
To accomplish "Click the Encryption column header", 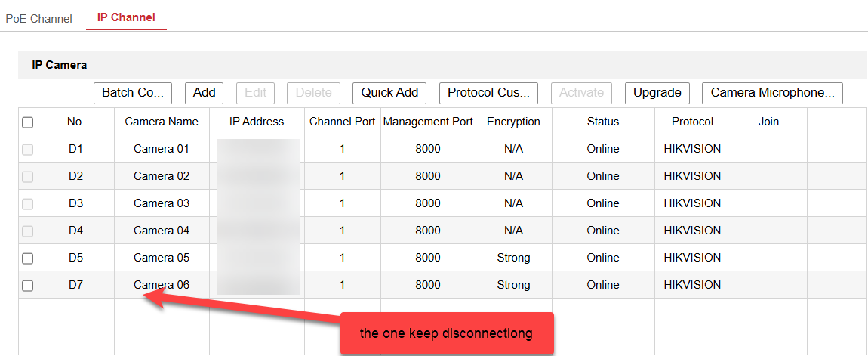I will click(513, 122).
